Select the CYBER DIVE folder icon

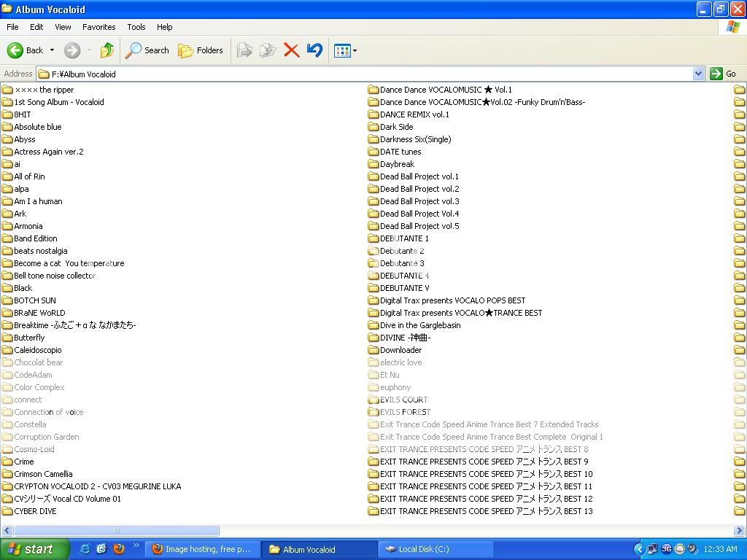tap(7, 511)
